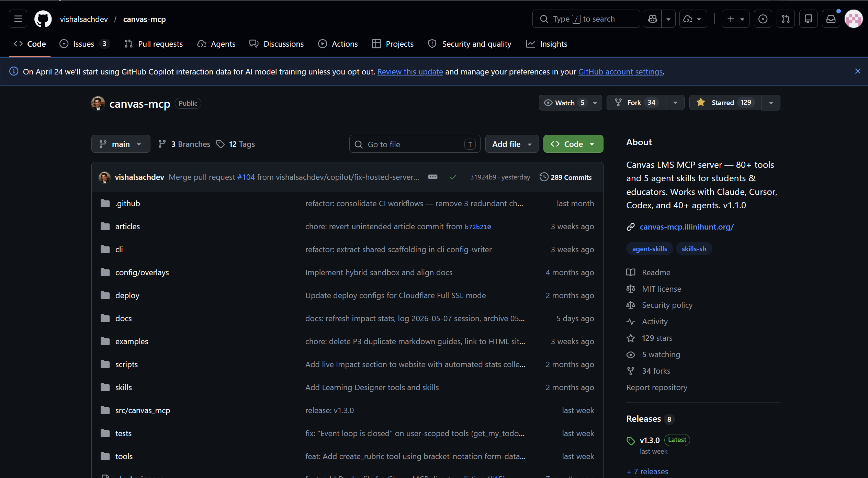Open the Security and quality tab
Viewport: 868px width, 478px height.
point(470,44)
